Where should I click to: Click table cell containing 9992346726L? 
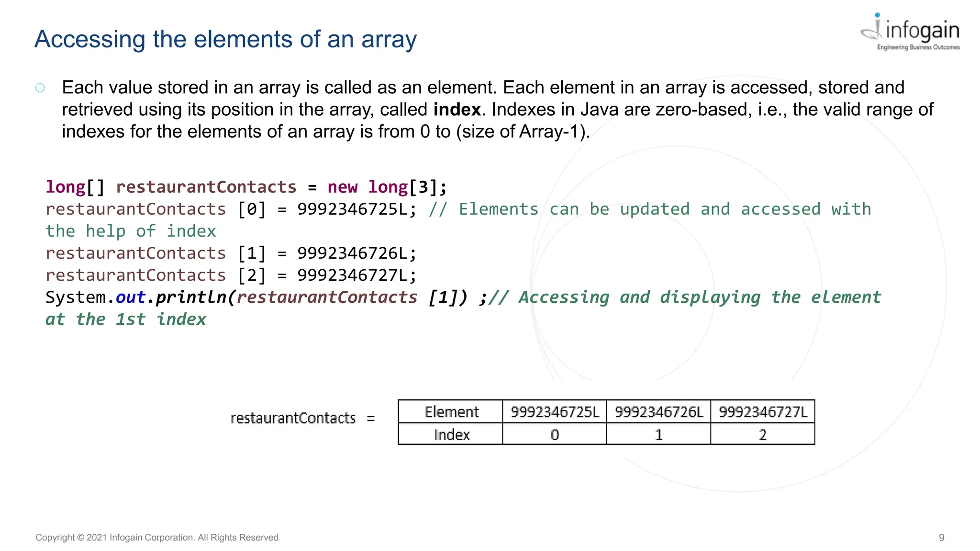(658, 412)
